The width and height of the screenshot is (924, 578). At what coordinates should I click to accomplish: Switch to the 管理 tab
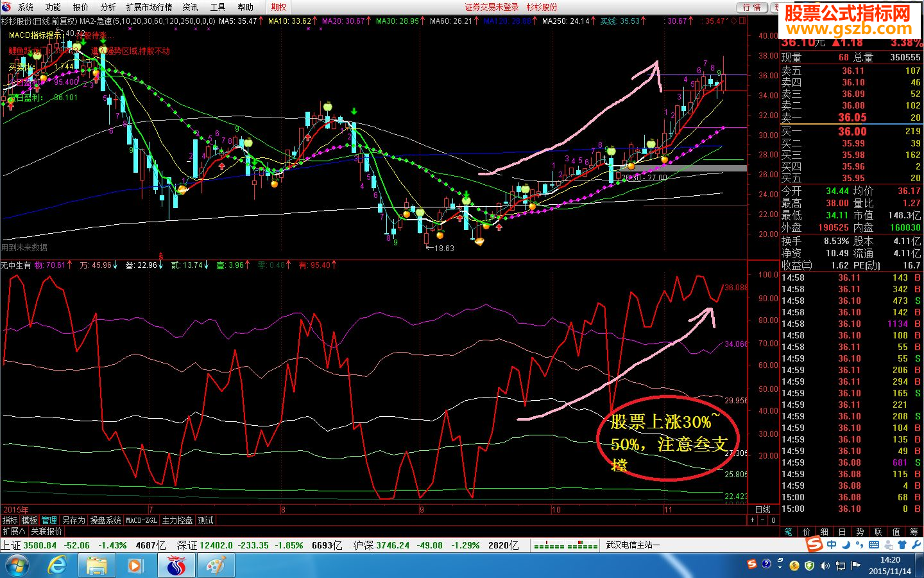49,520
